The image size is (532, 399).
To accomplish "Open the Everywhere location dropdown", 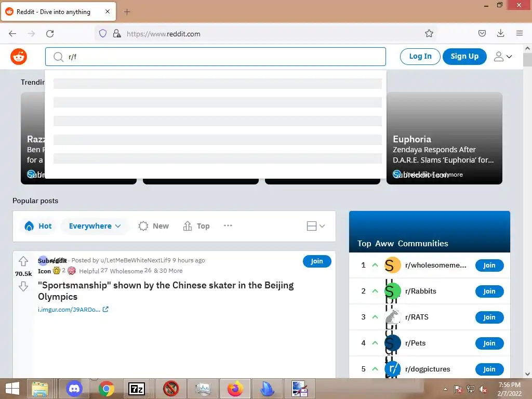I will pos(95,226).
